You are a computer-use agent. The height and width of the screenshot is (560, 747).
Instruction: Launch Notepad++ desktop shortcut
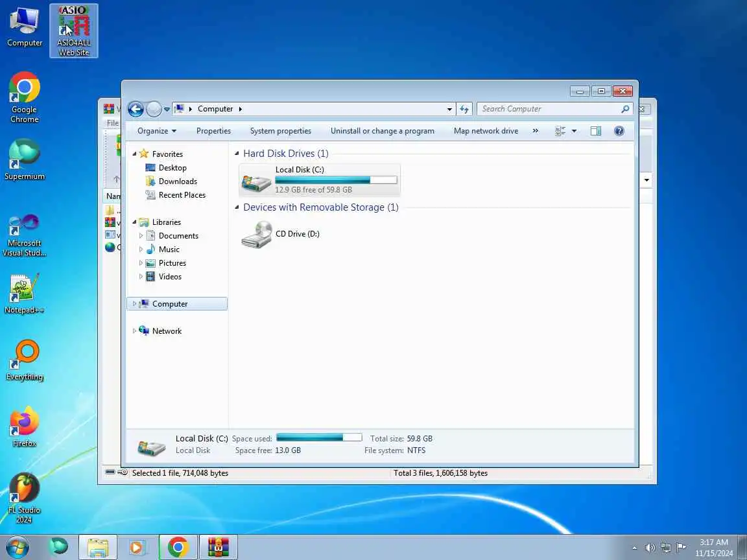24,294
